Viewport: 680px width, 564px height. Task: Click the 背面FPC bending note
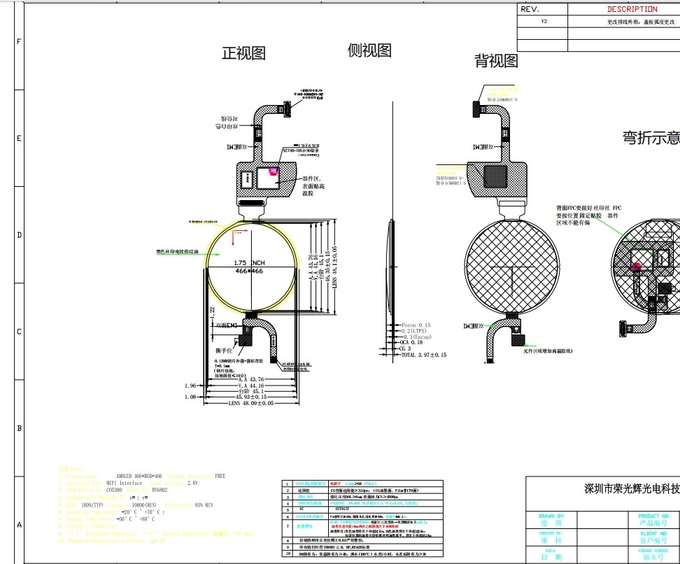click(x=588, y=215)
